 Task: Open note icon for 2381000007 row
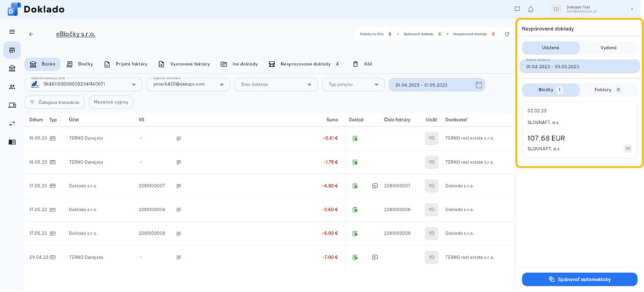click(x=179, y=187)
